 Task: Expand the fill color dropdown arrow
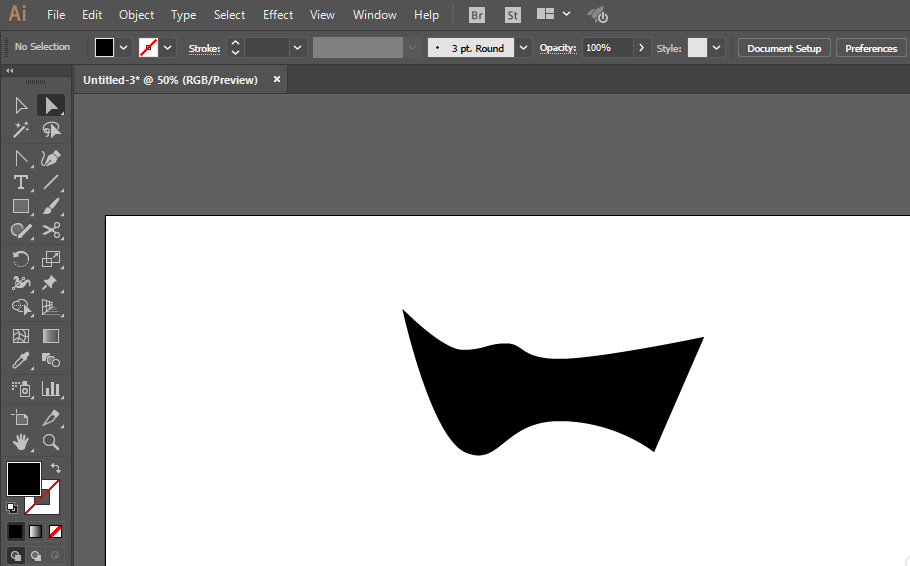tap(124, 48)
